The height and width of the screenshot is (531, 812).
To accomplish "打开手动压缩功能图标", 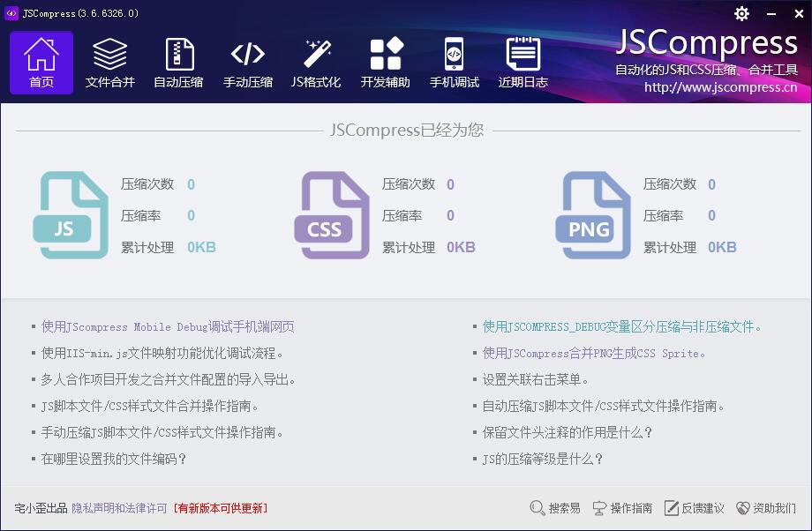I will pos(247,60).
